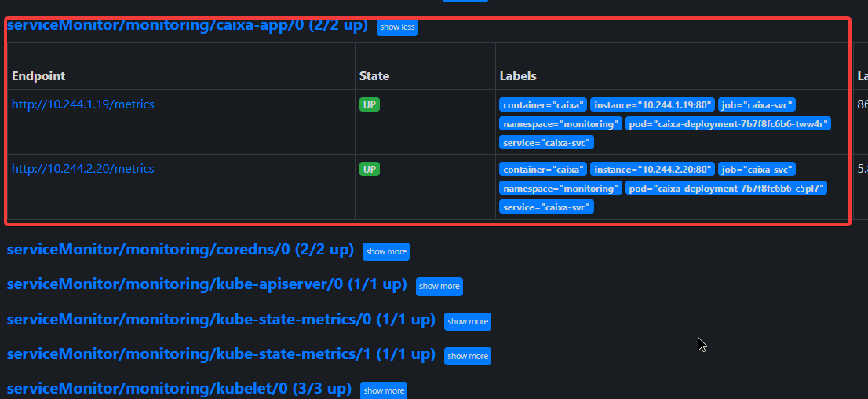868x399 pixels.
Task: Expand kube-state-metrics/1 targets with show more
Action: pyautogui.click(x=468, y=356)
